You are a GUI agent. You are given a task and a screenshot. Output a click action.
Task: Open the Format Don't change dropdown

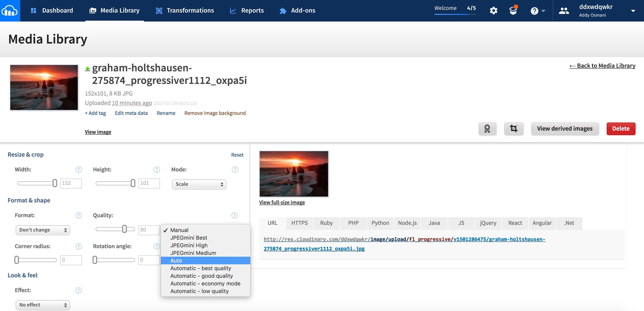43,230
